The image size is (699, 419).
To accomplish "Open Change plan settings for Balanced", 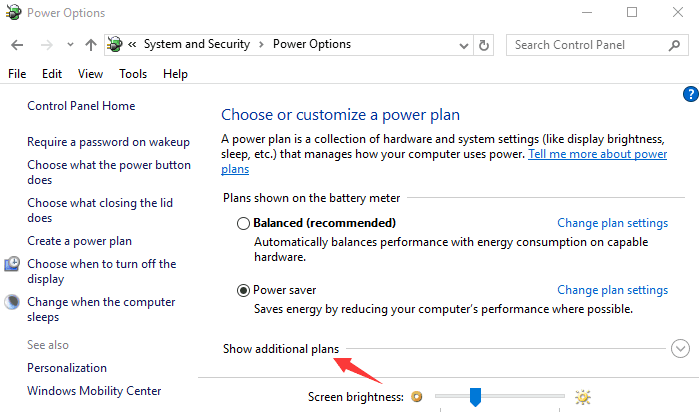I will [613, 223].
